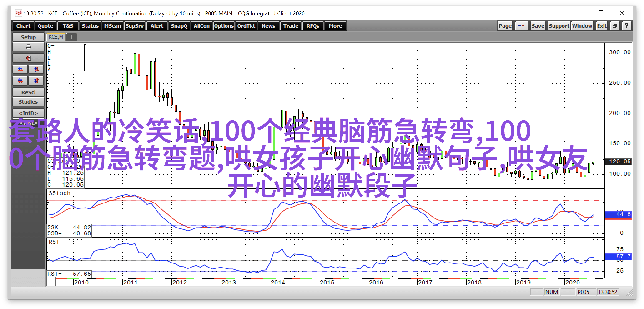Image resolution: width=644 pixels, height=309 pixels.
Task: Open the Alert toolbar item
Action: 156,26
